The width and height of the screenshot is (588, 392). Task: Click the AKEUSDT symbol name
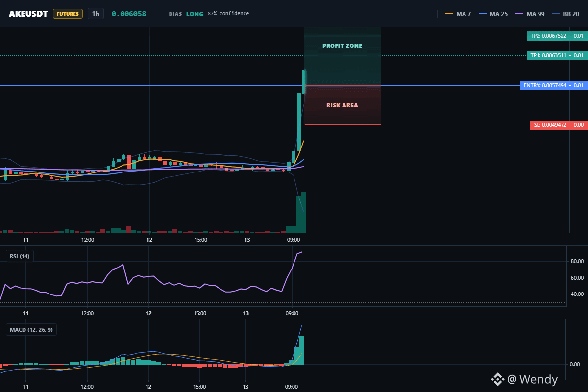(28, 14)
